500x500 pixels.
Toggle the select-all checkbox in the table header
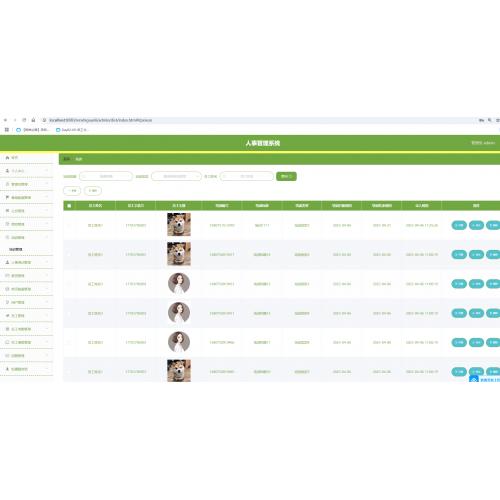pyautogui.click(x=69, y=206)
